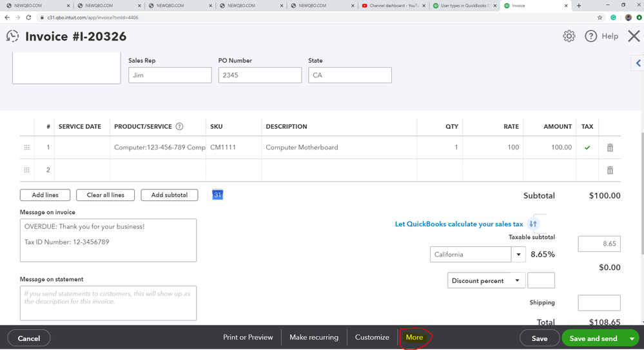644x350 pixels.
Task: Click the Shipping amount input field
Action: point(599,302)
